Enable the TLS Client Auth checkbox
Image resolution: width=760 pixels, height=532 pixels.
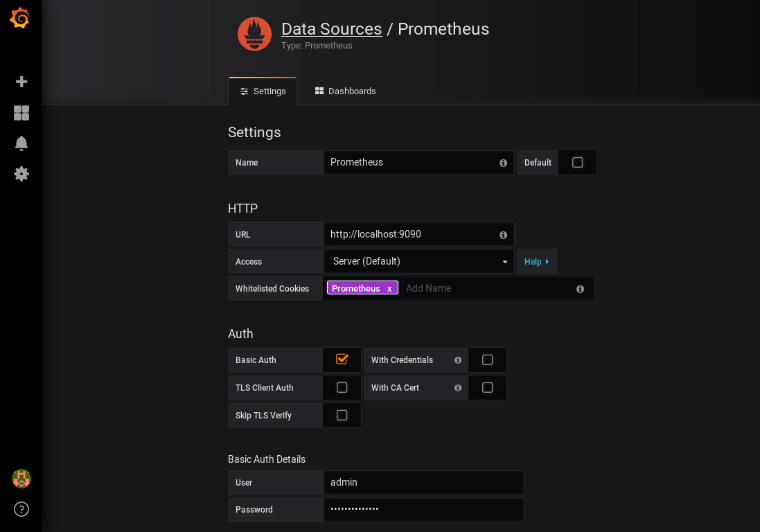tap(342, 388)
